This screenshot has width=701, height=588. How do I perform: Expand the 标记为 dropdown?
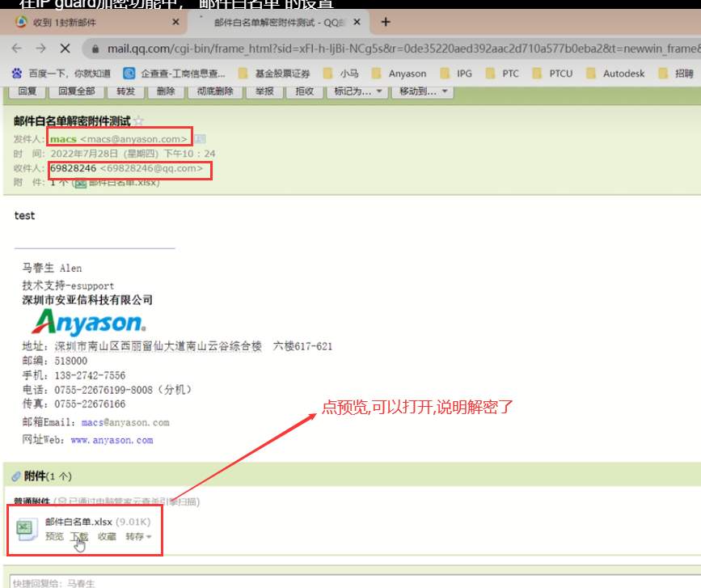358,91
